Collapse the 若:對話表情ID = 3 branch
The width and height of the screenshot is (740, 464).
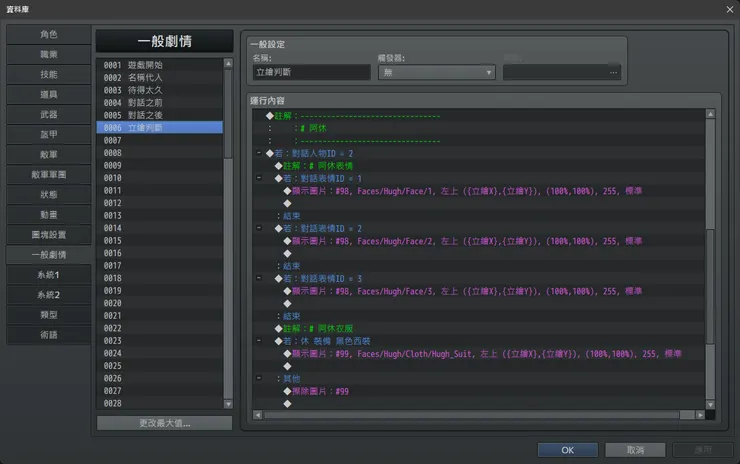(x=259, y=278)
